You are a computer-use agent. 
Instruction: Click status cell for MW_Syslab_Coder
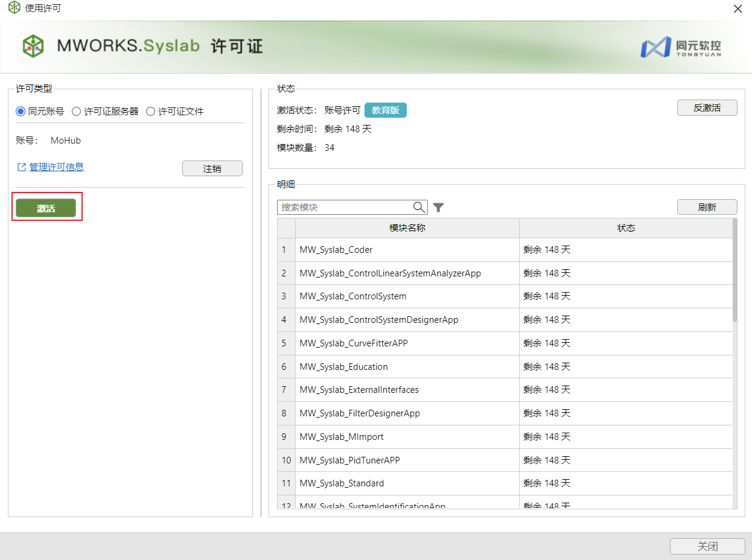click(x=626, y=250)
